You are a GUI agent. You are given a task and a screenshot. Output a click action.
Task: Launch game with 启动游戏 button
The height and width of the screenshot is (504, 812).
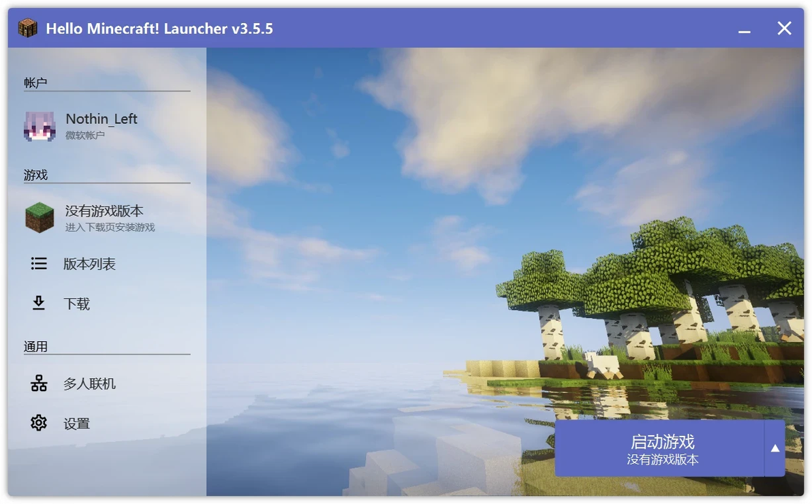point(659,449)
